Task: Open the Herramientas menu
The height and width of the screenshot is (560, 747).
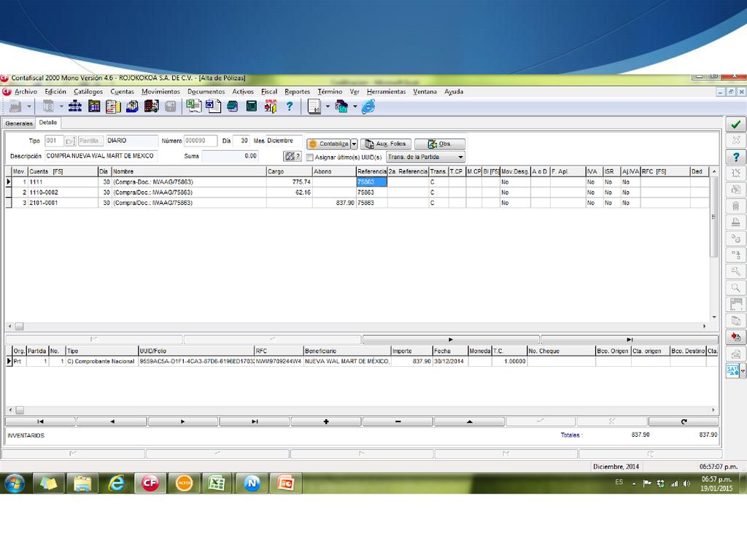Action: (386, 91)
